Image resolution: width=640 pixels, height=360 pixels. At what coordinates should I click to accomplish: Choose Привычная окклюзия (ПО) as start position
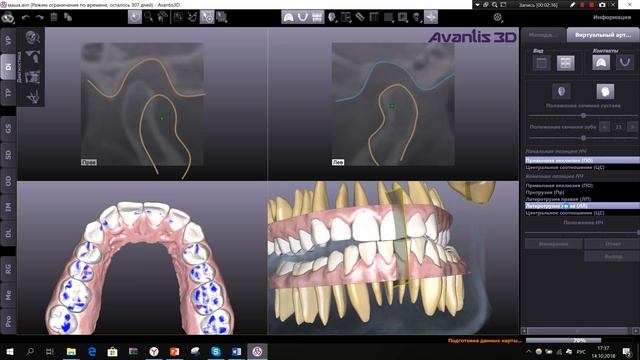(582, 160)
